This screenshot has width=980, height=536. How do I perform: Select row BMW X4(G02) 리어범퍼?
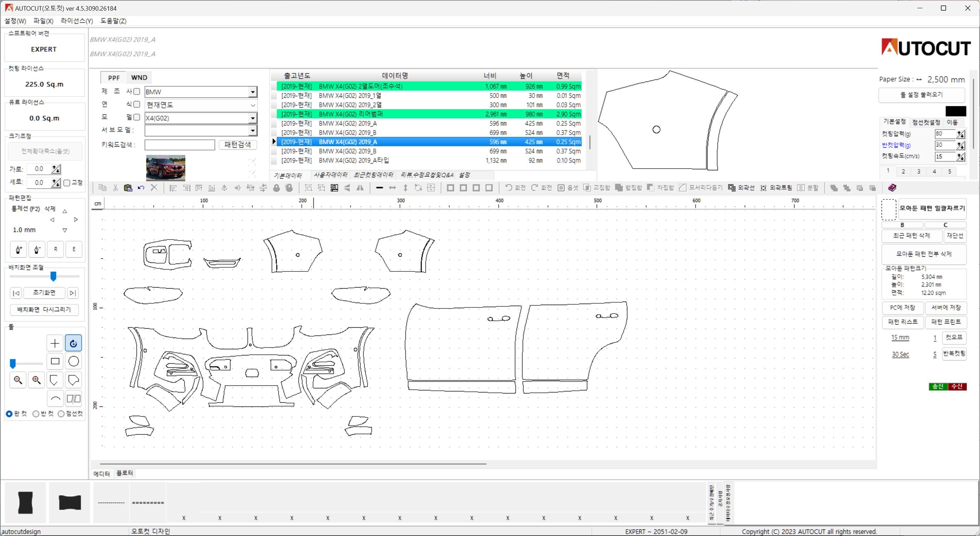[429, 114]
